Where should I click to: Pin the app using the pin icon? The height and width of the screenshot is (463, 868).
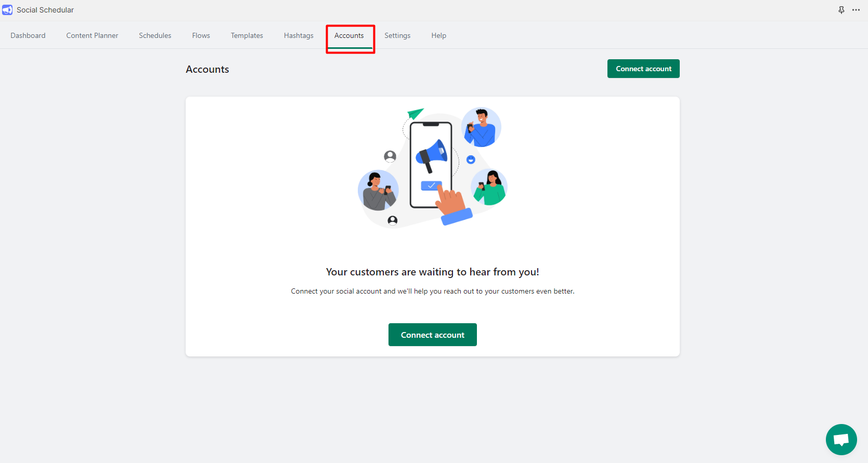coord(841,10)
